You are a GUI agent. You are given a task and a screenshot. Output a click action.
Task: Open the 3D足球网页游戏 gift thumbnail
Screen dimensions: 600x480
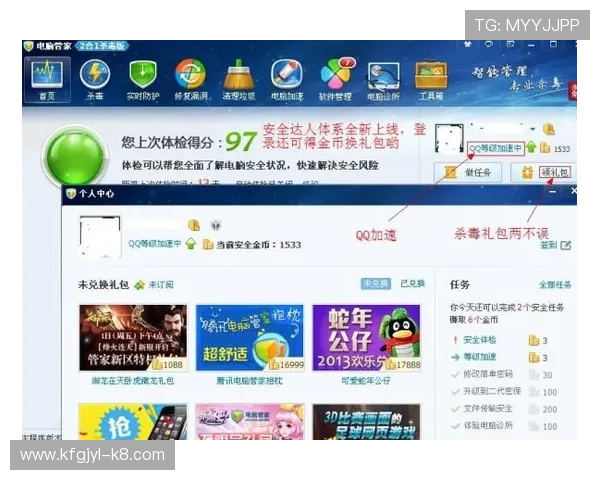coord(367,421)
